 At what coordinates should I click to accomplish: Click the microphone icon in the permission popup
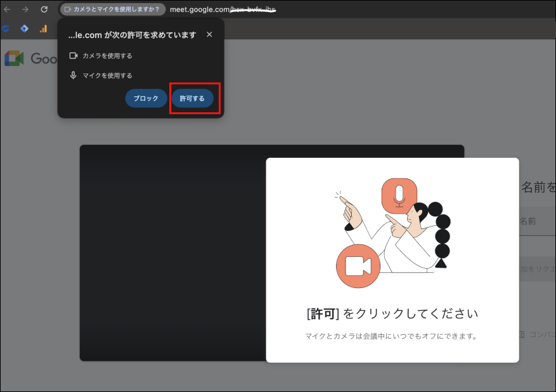click(74, 75)
